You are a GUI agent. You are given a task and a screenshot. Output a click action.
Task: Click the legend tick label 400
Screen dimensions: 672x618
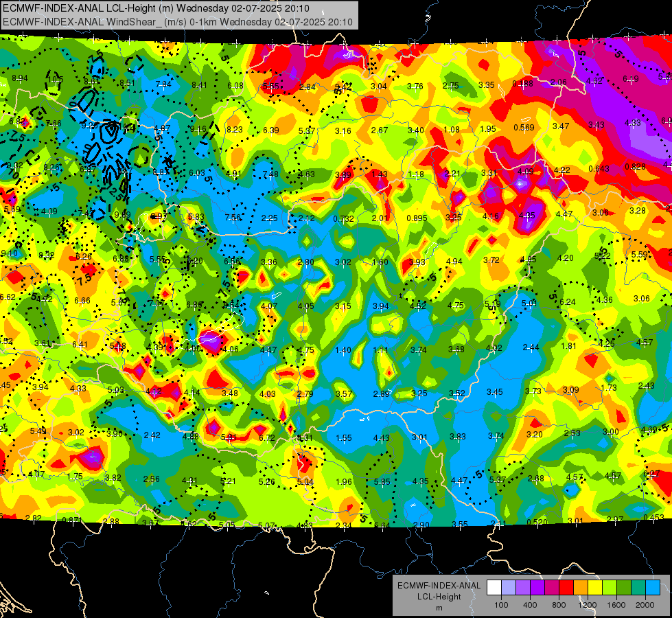pos(530,605)
